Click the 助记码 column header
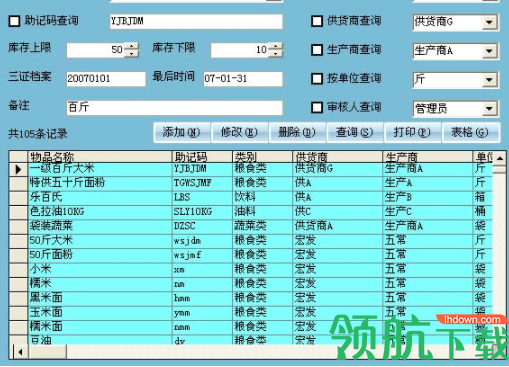Viewport: 509px width, 367px height. (x=202, y=157)
